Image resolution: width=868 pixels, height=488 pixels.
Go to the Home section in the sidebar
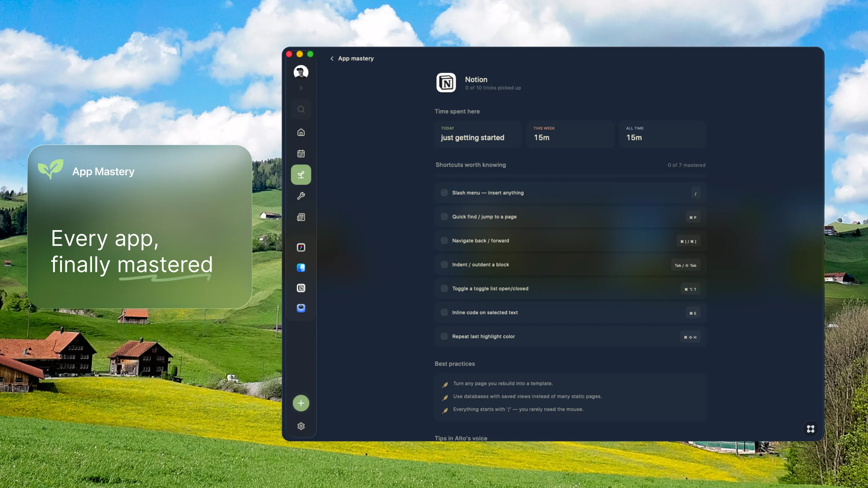click(301, 132)
